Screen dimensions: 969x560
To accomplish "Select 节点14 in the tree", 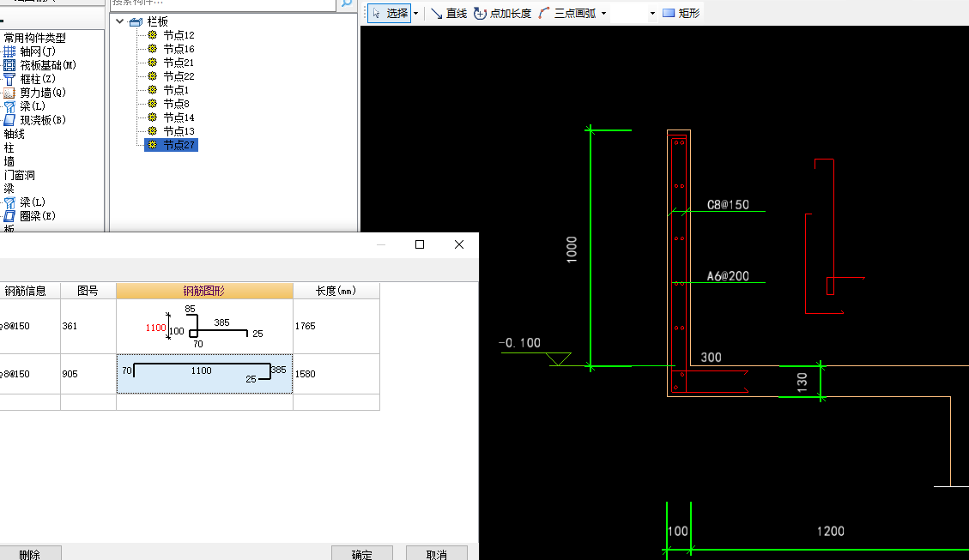I will click(179, 117).
